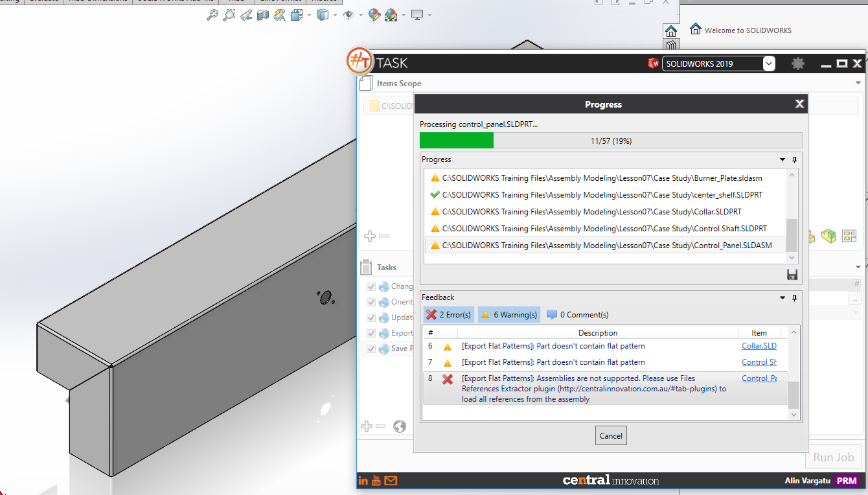Open View Settings dropdown arrow
868x495 pixels.
click(x=429, y=15)
